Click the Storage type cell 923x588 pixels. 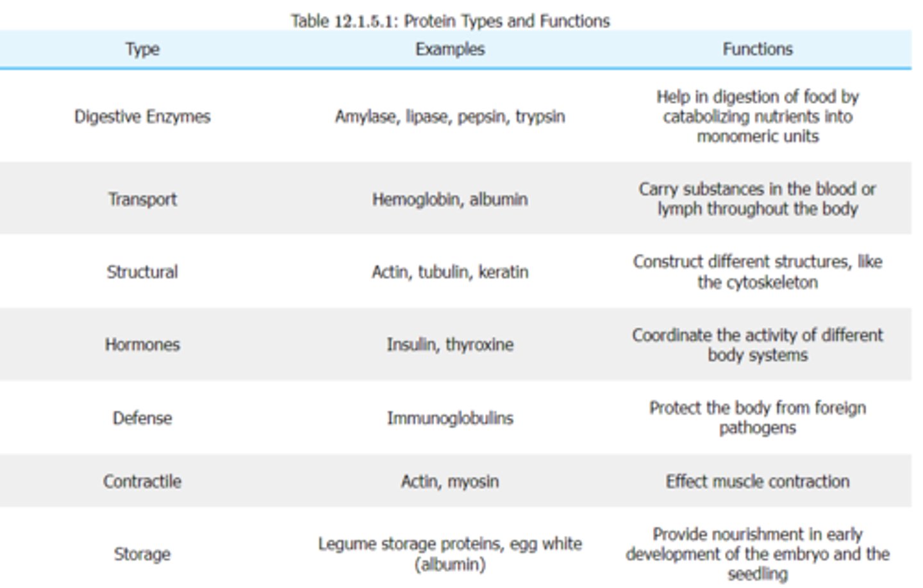[x=142, y=554]
